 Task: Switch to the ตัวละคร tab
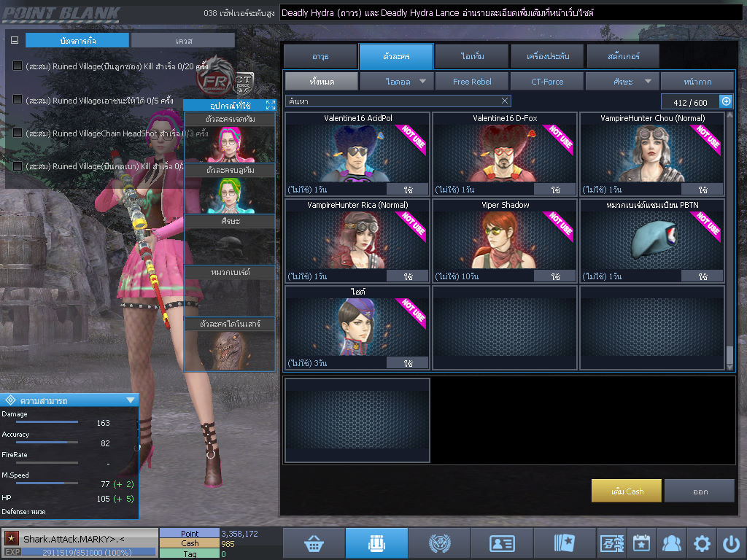point(396,56)
